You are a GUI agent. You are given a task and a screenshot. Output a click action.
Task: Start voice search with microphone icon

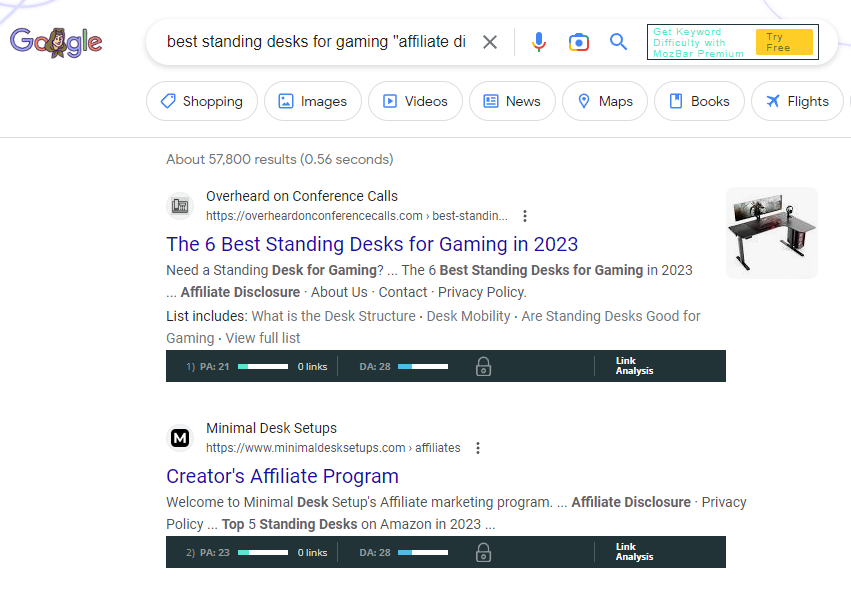point(538,42)
